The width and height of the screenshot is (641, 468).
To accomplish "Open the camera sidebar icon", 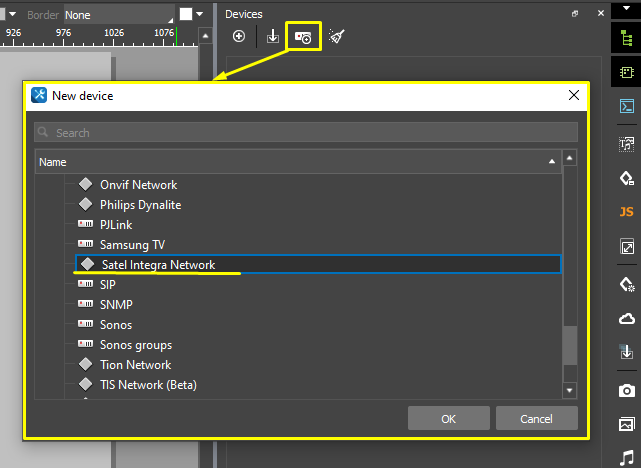I will [627, 389].
